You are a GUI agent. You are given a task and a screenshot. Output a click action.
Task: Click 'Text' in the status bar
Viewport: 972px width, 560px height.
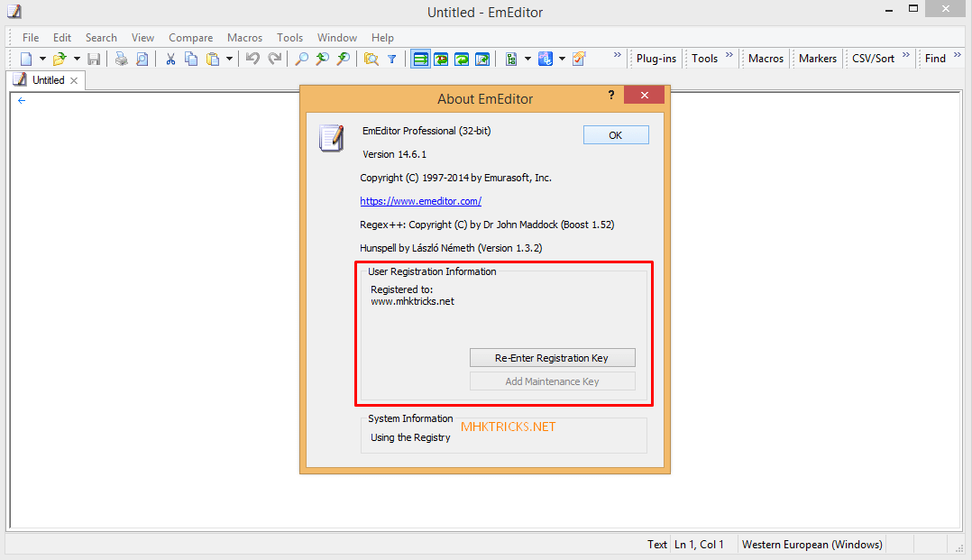657,545
